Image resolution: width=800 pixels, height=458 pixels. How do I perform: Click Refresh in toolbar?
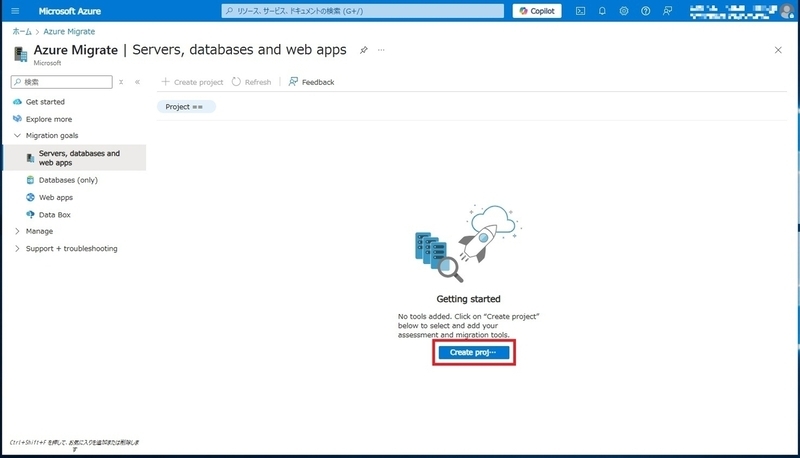[252, 82]
